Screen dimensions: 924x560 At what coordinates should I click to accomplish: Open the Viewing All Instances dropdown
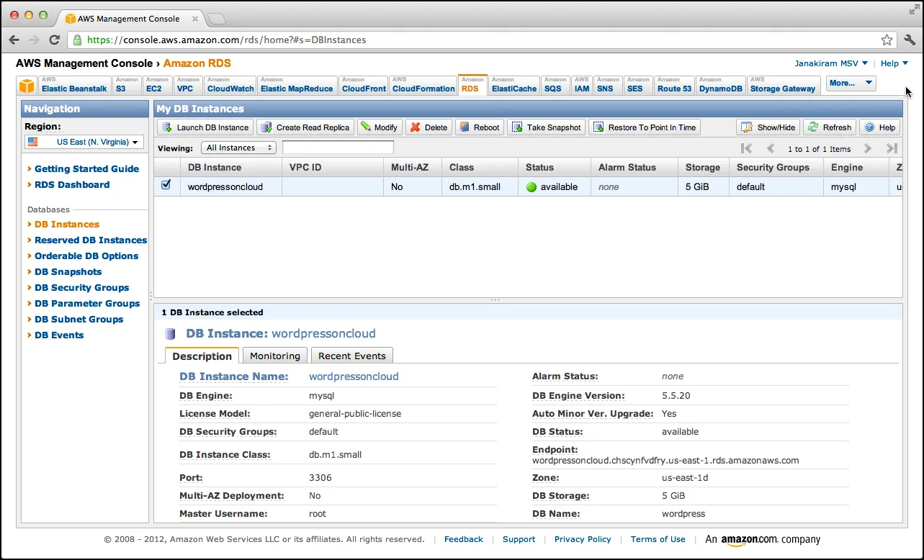pyautogui.click(x=238, y=148)
